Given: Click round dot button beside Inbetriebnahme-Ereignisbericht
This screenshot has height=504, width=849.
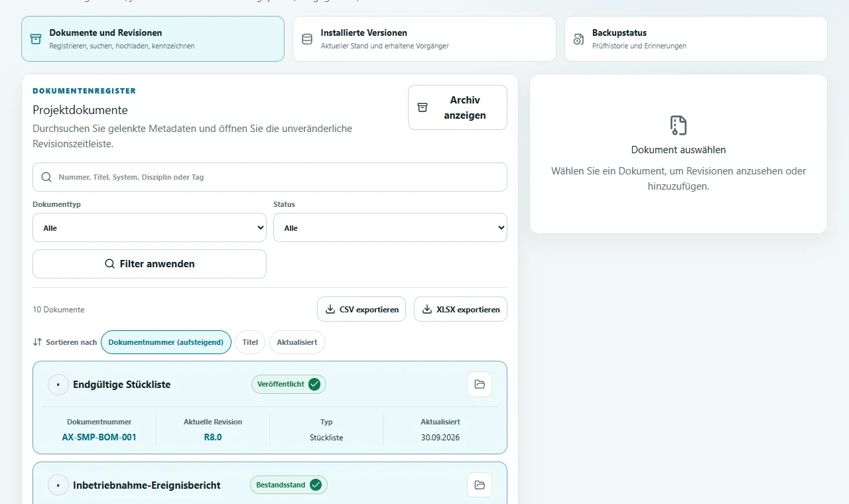Looking at the screenshot, I should [58, 485].
